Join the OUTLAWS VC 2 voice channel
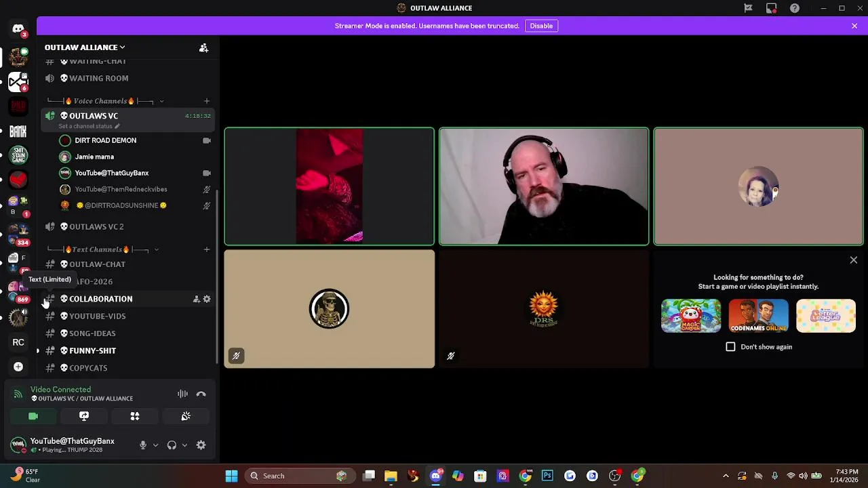The height and width of the screenshot is (488, 868). click(129, 226)
